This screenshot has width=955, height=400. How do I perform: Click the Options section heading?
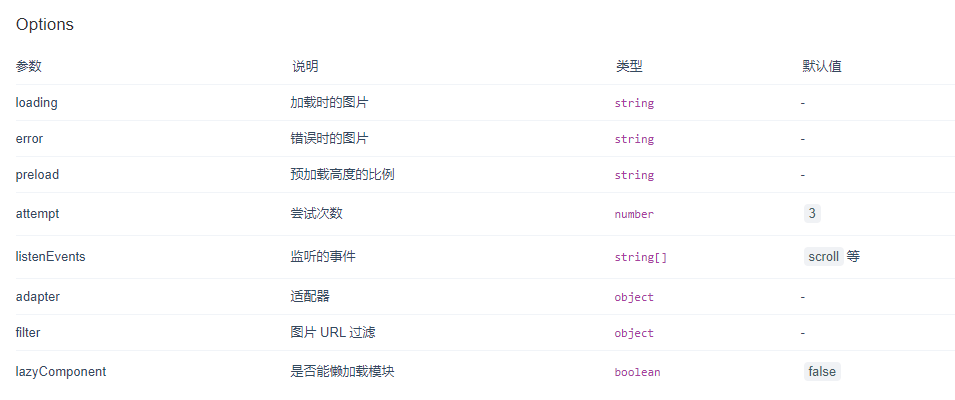[44, 24]
